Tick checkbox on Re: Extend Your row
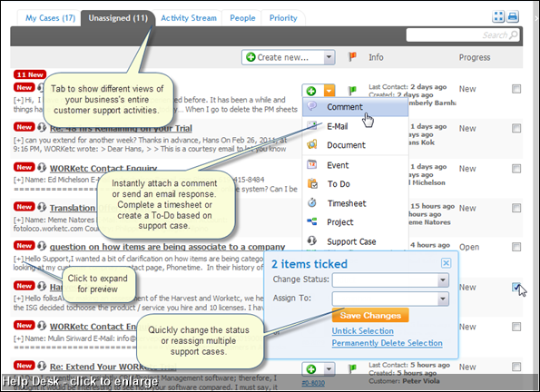 516,367
